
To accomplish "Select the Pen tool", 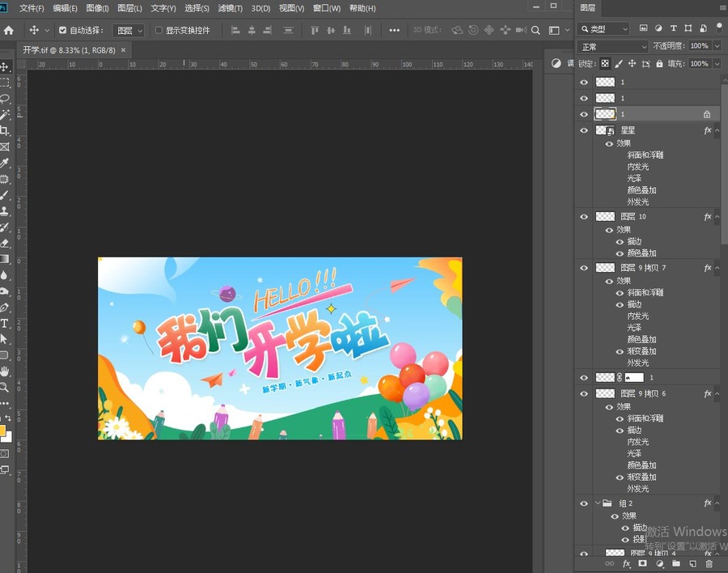I will click(x=5, y=308).
